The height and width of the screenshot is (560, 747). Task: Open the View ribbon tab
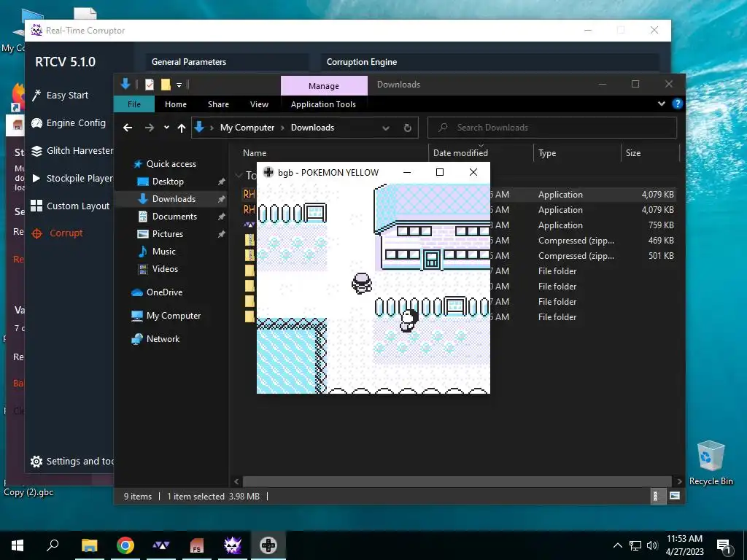tap(259, 104)
